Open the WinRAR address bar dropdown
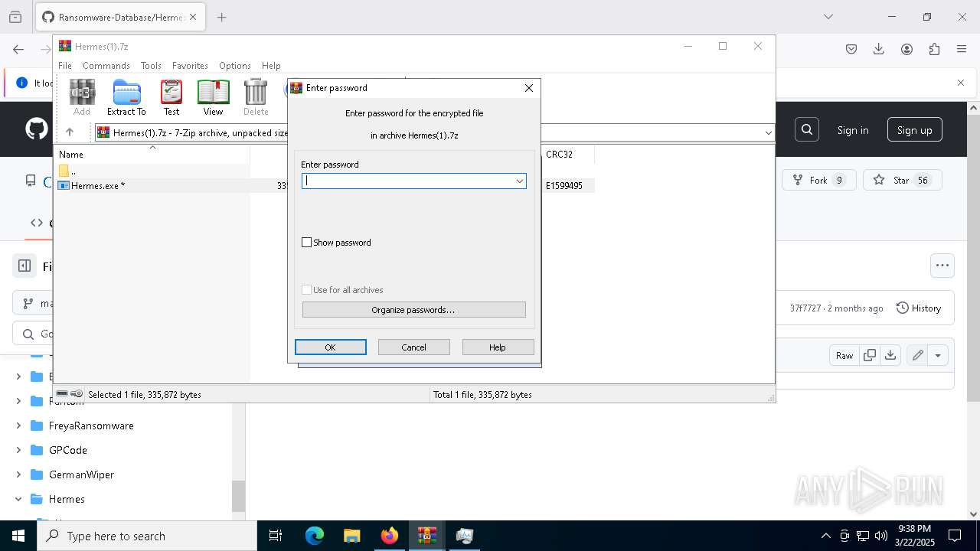 point(768,133)
